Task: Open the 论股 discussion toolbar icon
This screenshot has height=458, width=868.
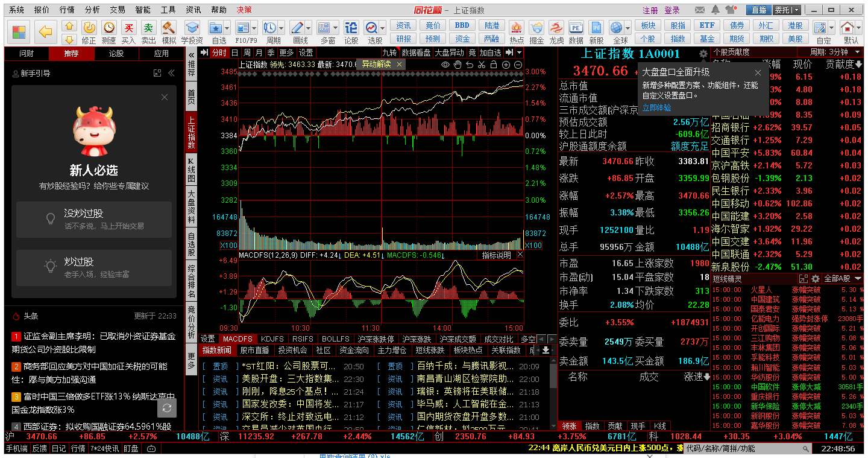Action: click(351, 31)
